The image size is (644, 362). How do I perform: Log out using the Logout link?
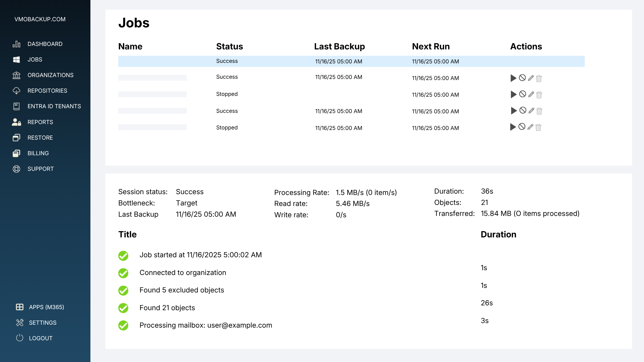(41, 338)
